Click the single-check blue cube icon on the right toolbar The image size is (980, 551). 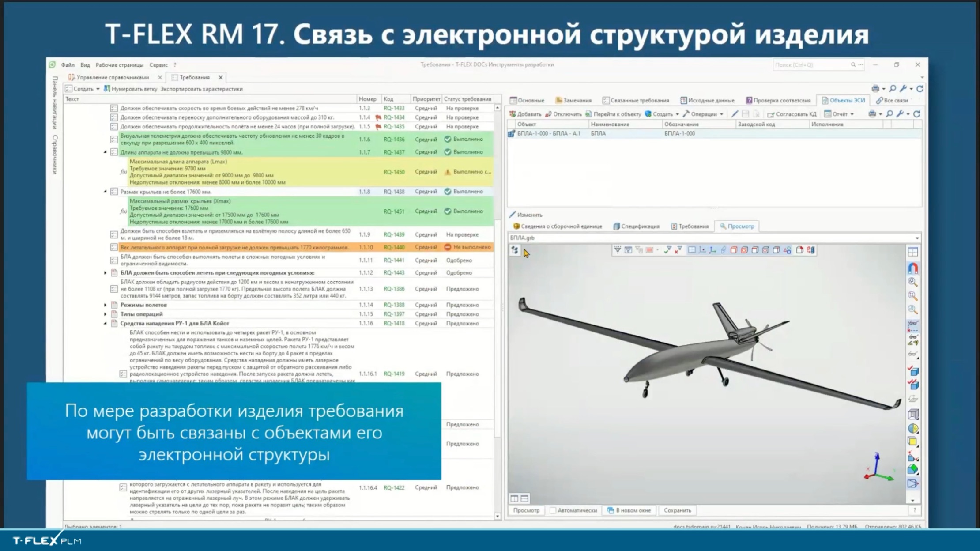coord(913,370)
